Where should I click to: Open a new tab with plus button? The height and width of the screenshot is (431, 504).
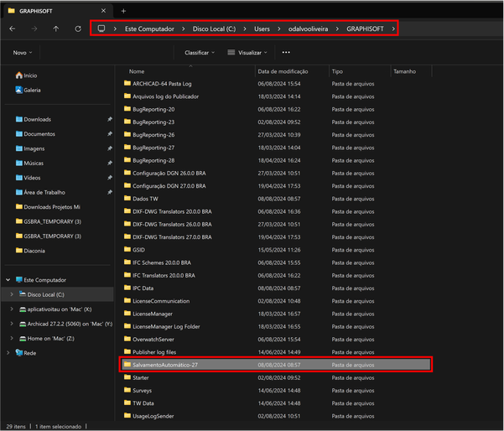point(123,11)
